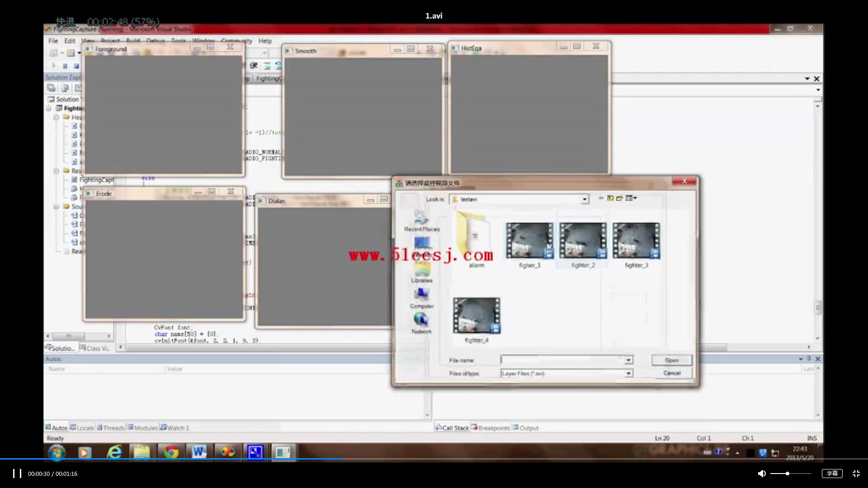Select the figher_1 video file
Viewport: 868px width, 488px height.
[529, 245]
